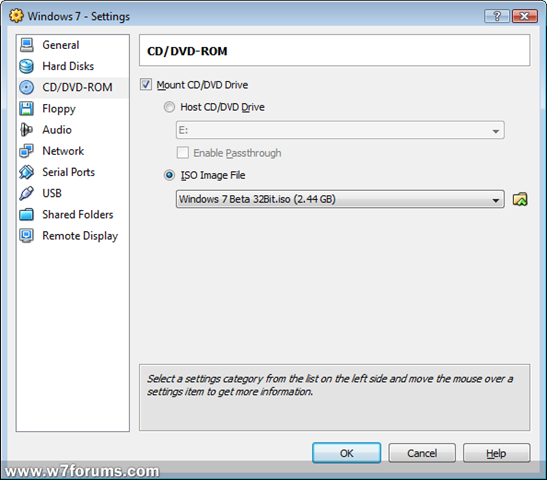The width and height of the screenshot is (547, 480).
Task: Uncheck Mount CD/DVD Drive checkbox
Action: tap(146, 84)
